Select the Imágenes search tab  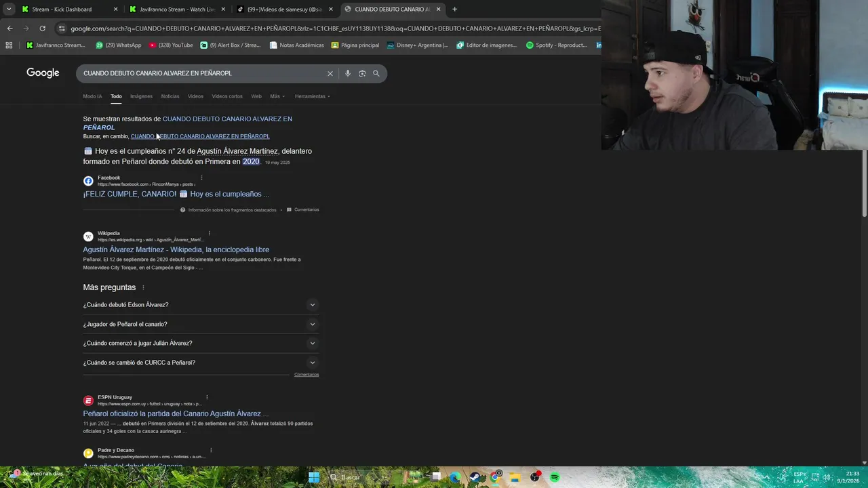click(x=141, y=96)
